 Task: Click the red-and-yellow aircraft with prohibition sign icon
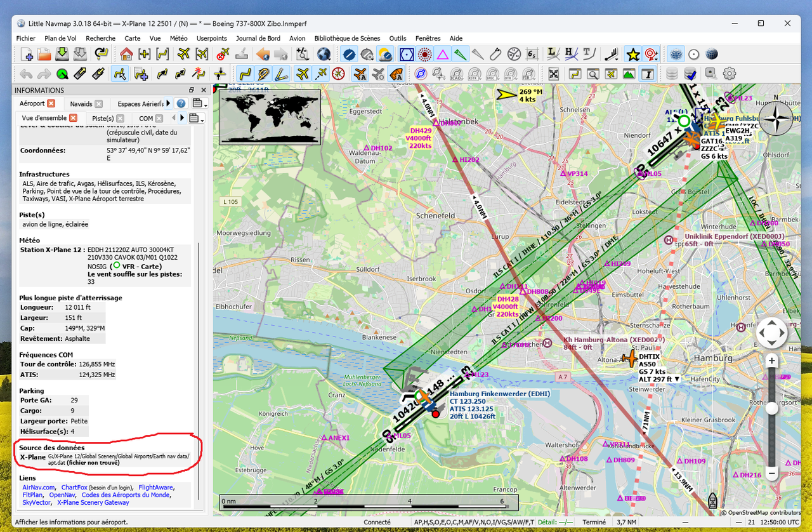point(223,54)
